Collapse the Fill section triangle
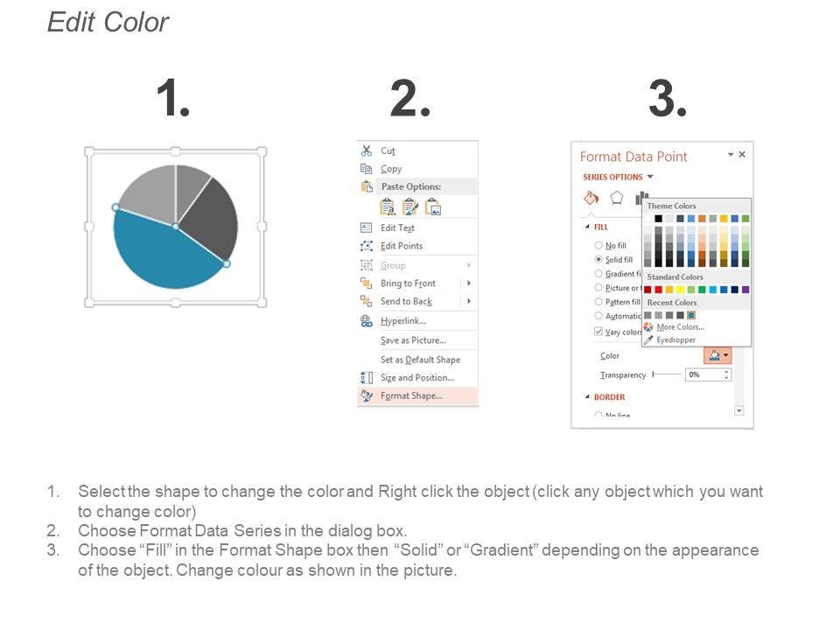 pos(586,226)
